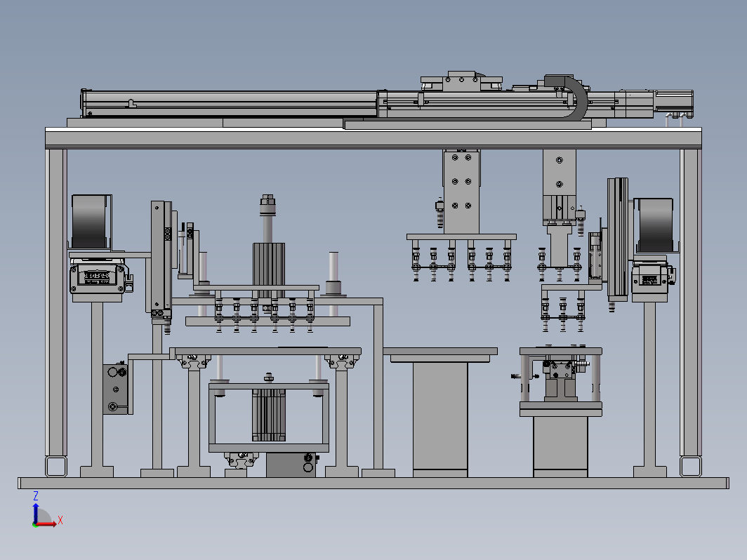Select the left bracket plate with three holes

[x=115, y=389]
